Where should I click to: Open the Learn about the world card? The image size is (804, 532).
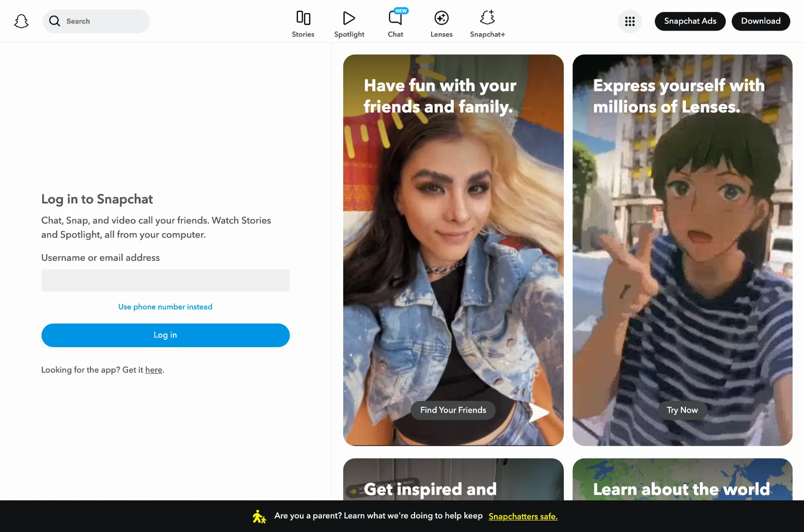(682, 479)
